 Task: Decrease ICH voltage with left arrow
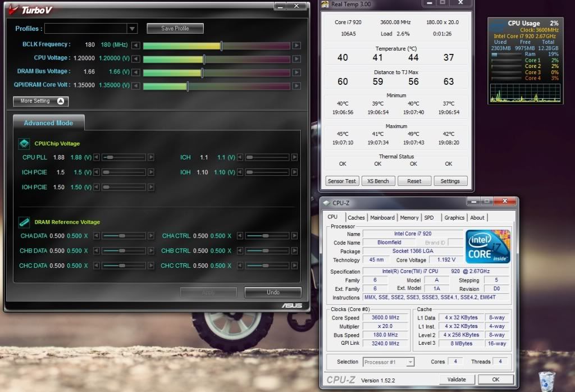240,157
